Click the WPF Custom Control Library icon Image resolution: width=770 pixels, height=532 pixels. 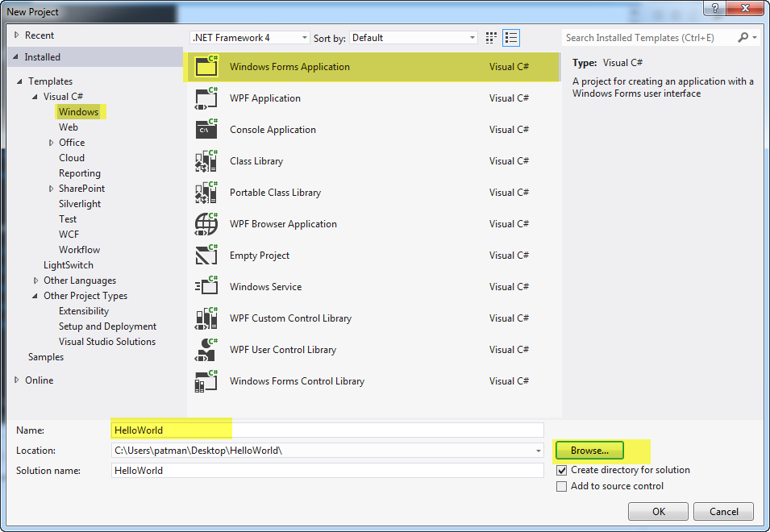point(206,318)
